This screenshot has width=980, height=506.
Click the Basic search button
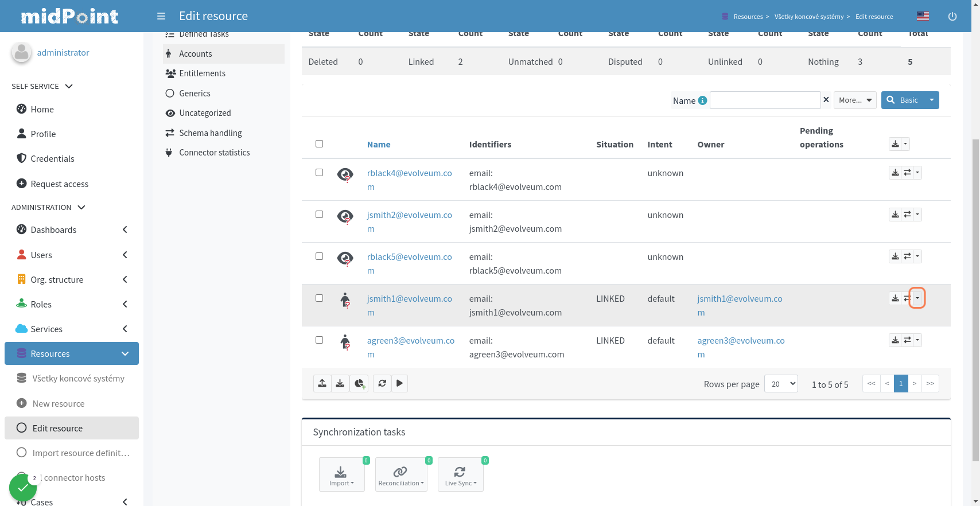[903, 100]
